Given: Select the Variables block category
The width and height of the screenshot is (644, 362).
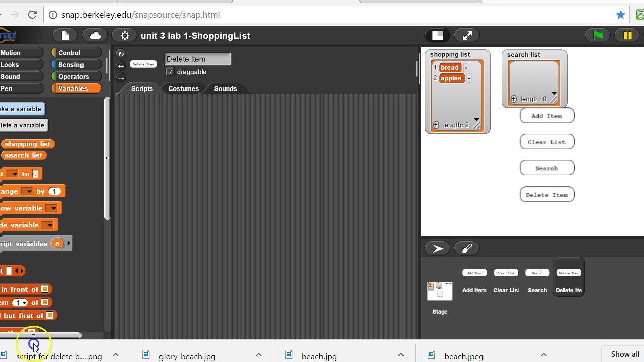Looking at the screenshot, I should point(76,88).
